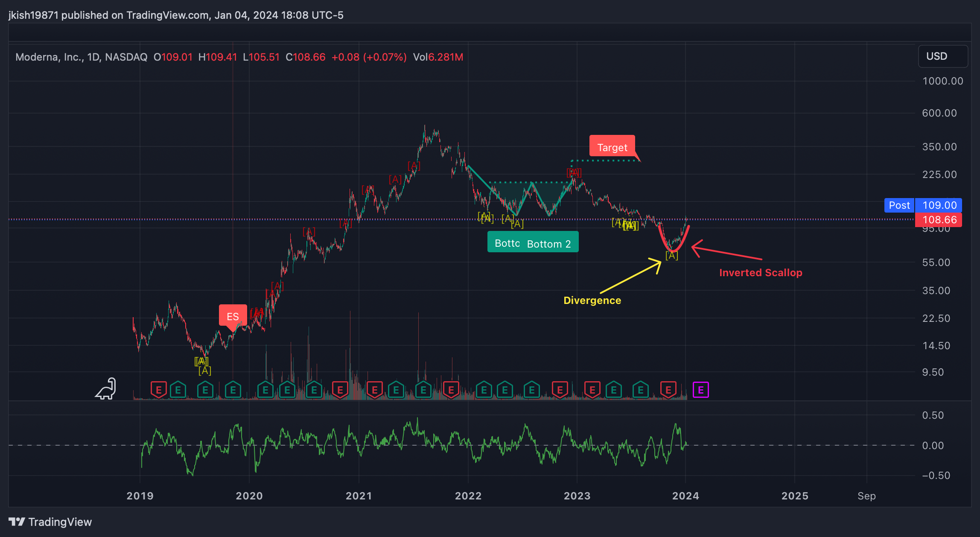Click the 2024 label on time axis
This screenshot has width=980, height=537.
(x=685, y=496)
